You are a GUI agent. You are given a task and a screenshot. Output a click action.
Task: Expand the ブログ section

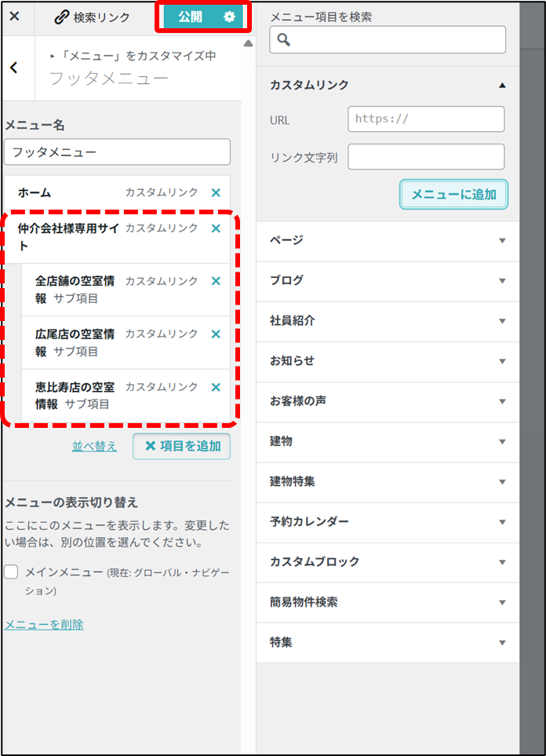click(x=502, y=281)
